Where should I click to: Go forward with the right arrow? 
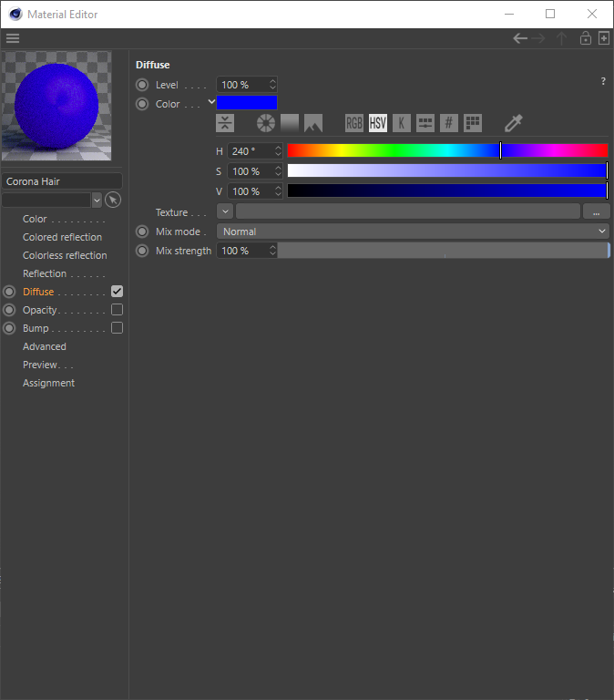(538, 38)
